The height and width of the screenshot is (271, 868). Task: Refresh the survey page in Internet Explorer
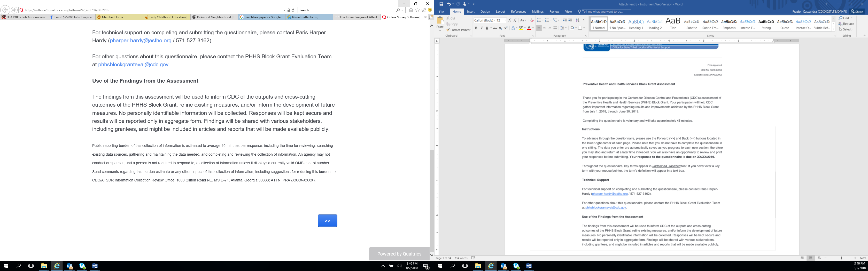[293, 10]
